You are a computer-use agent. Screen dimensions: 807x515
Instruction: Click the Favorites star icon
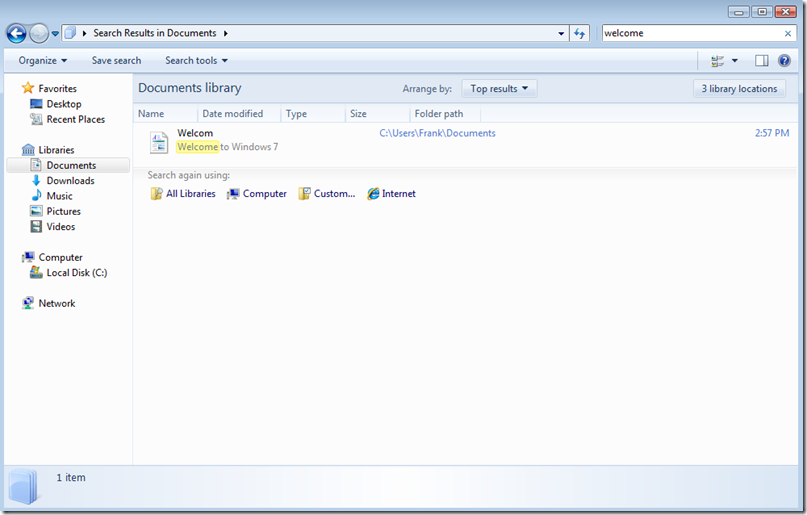tap(28, 88)
